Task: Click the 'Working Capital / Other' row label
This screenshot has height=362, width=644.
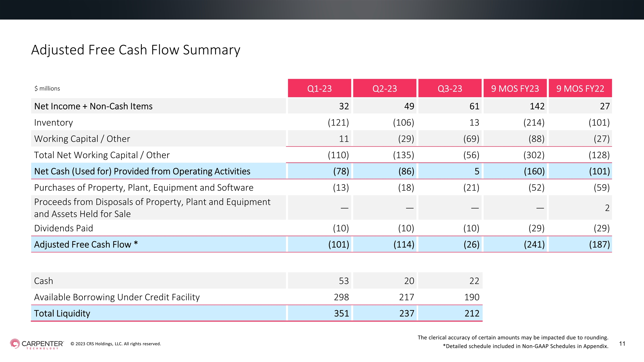Action: click(x=82, y=139)
